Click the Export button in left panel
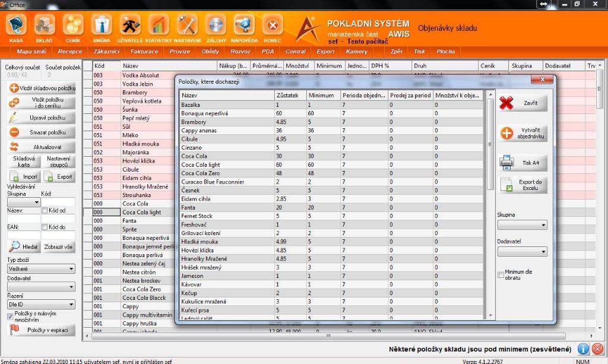 [59, 177]
